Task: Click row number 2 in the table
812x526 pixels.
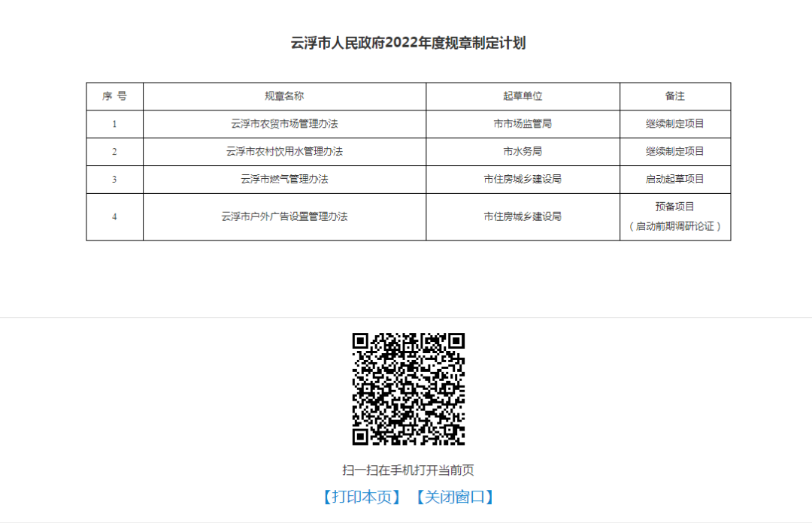Action: [114, 152]
